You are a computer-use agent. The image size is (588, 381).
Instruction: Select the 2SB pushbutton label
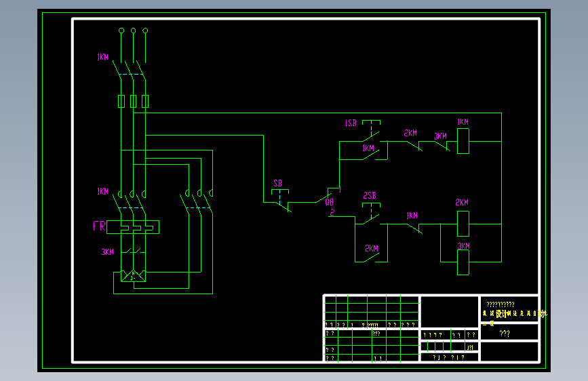coord(370,196)
